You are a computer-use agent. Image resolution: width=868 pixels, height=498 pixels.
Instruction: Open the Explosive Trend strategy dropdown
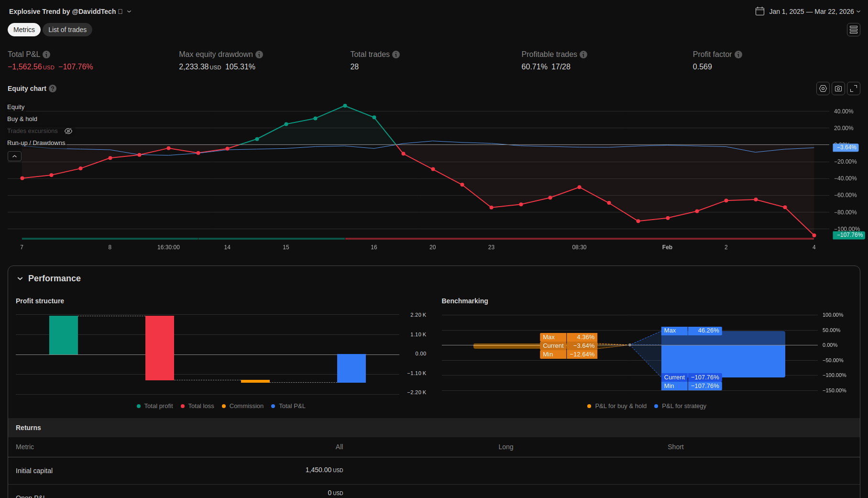click(x=129, y=11)
